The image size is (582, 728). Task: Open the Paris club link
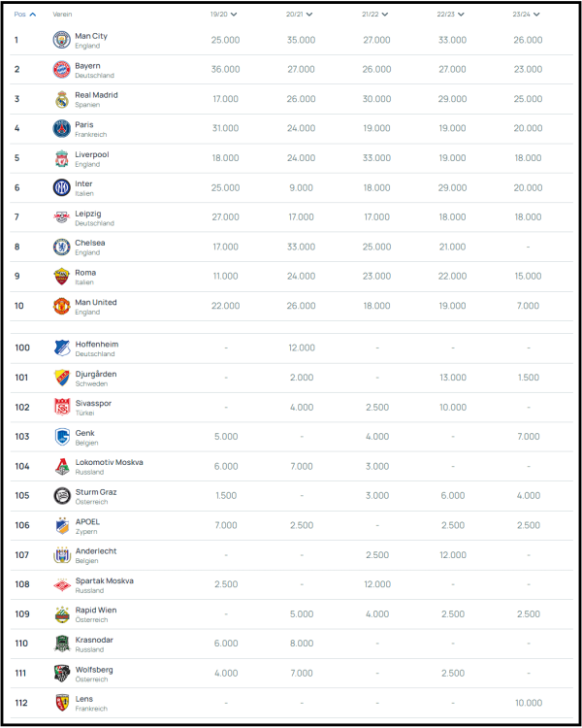(x=84, y=124)
